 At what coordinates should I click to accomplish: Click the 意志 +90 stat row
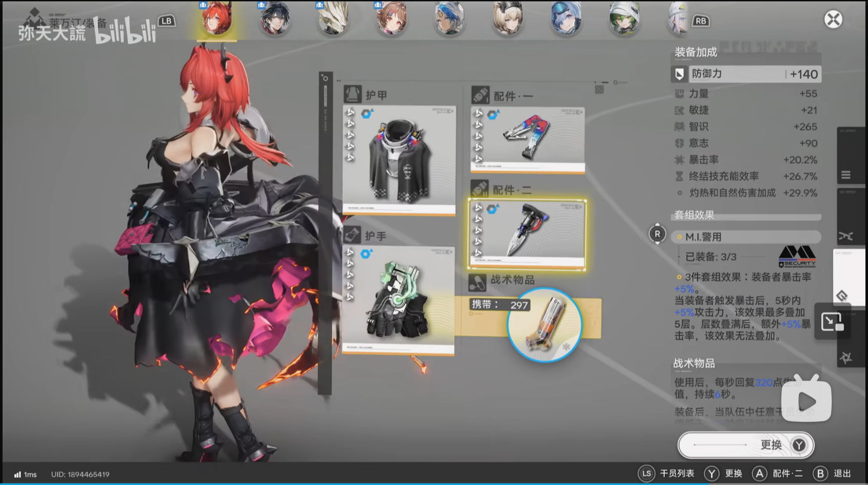pos(746,143)
